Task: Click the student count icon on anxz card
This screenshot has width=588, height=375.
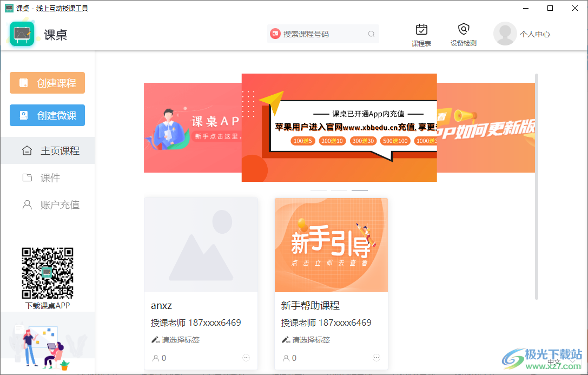Action: [x=155, y=358]
